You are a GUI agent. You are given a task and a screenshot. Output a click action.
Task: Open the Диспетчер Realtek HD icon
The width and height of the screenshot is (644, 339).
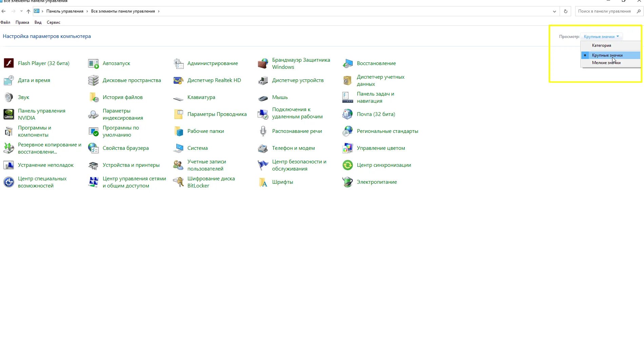[x=178, y=80]
